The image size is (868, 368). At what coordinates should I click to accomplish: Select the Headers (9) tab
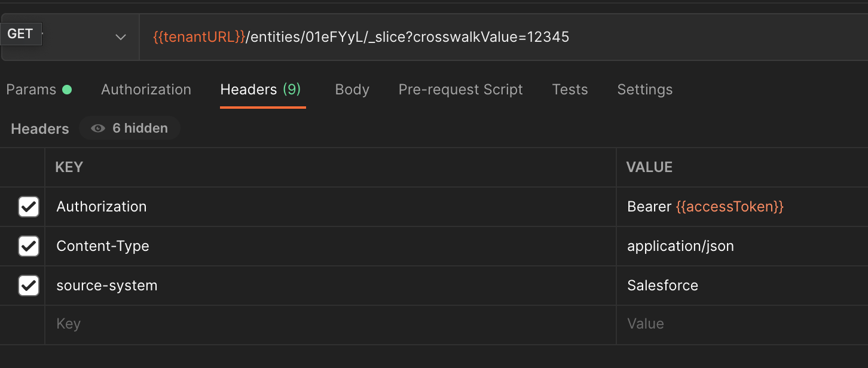pyautogui.click(x=260, y=89)
